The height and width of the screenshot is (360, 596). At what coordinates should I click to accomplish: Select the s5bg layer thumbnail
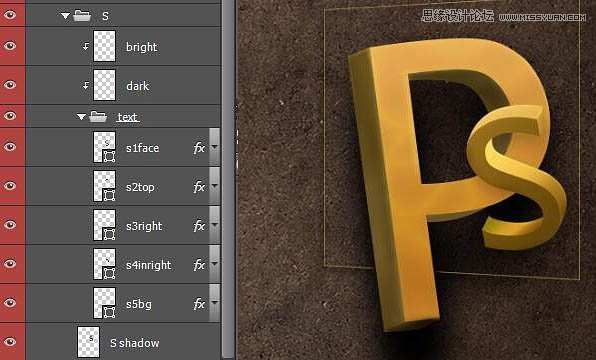[105, 303]
